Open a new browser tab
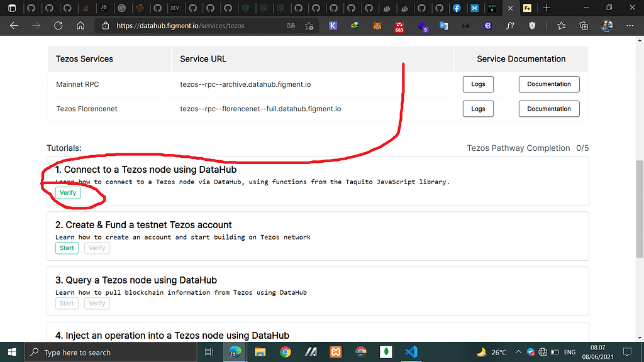The image size is (644, 362). coord(547,8)
